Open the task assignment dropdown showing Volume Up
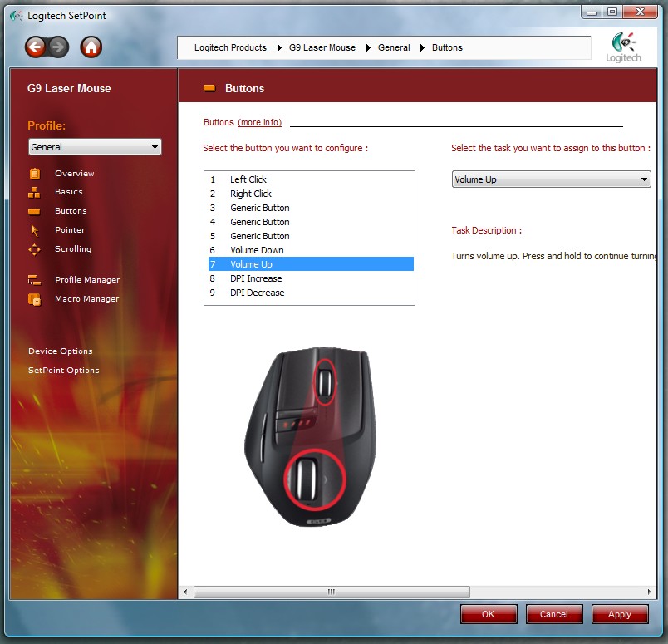 click(x=552, y=179)
